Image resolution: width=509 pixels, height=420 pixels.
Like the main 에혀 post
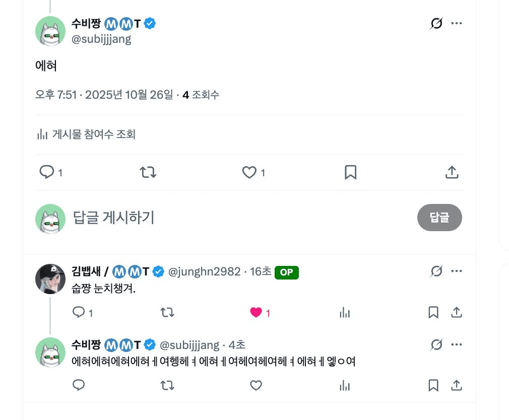click(249, 172)
